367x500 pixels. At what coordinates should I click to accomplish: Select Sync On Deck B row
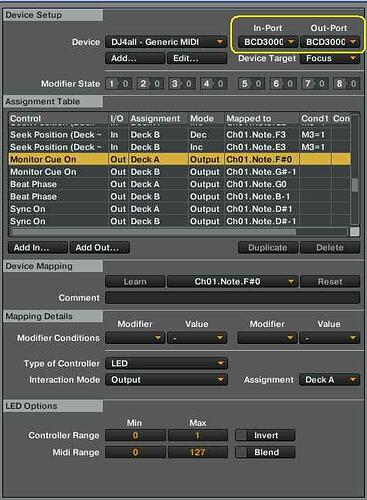[x=179, y=221]
